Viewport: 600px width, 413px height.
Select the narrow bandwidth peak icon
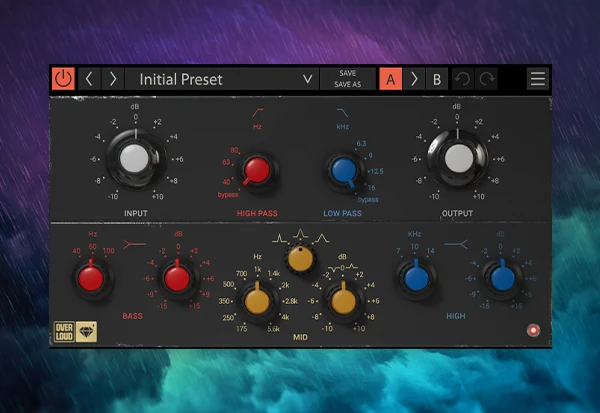pyautogui.click(x=279, y=239)
